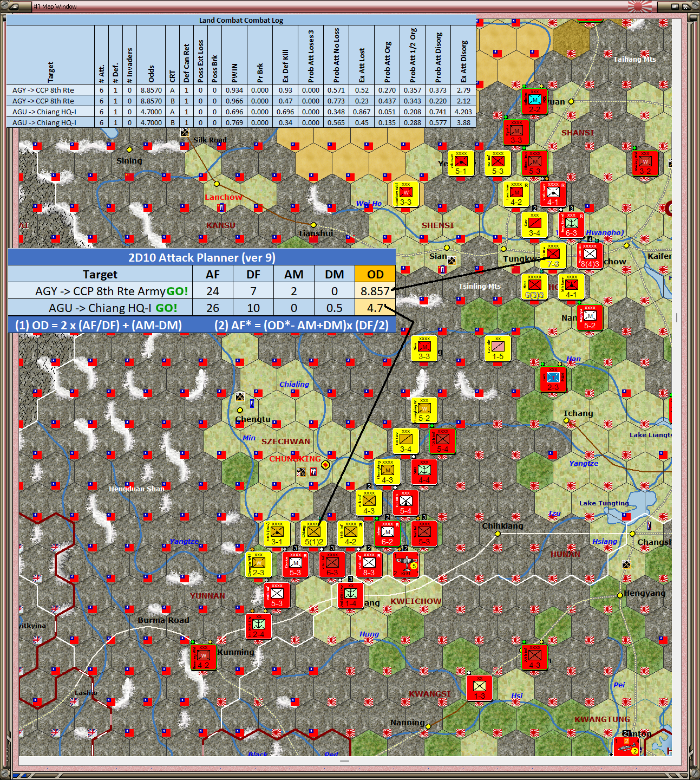This screenshot has height=780, width=700.
Task: Select the Ki-51 aircraft counter
Action: pos(406,564)
